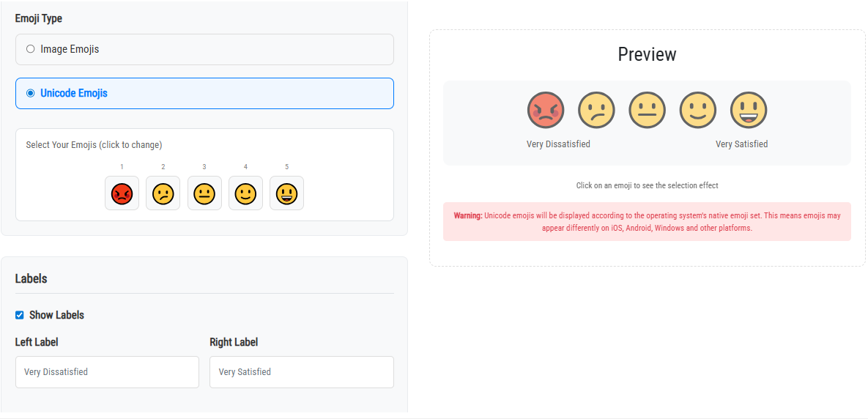Click the Labels section heading
This screenshot has height=419, width=868.
pyautogui.click(x=31, y=278)
